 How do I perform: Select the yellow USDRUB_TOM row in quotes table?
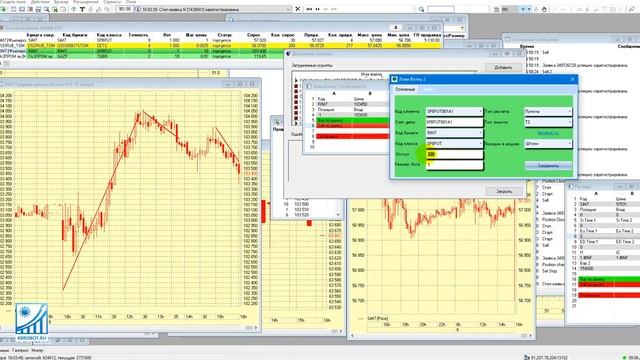220,46
